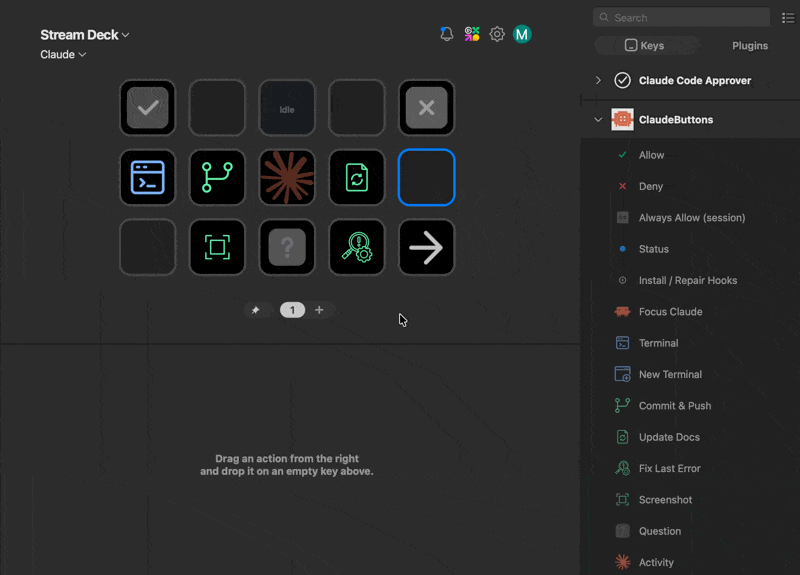Select the Fix Last Error key on the grid
Image resolution: width=800 pixels, height=575 pixels.
pyautogui.click(x=357, y=247)
